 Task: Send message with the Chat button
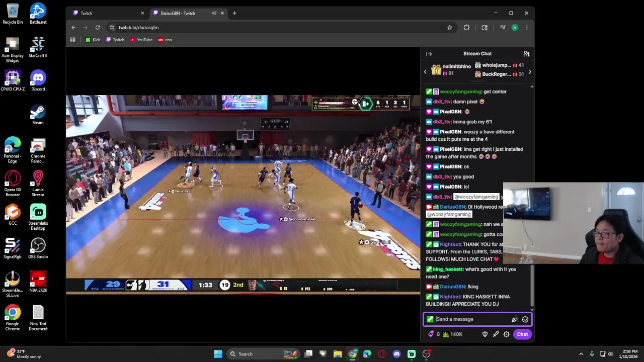coord(522,334)
